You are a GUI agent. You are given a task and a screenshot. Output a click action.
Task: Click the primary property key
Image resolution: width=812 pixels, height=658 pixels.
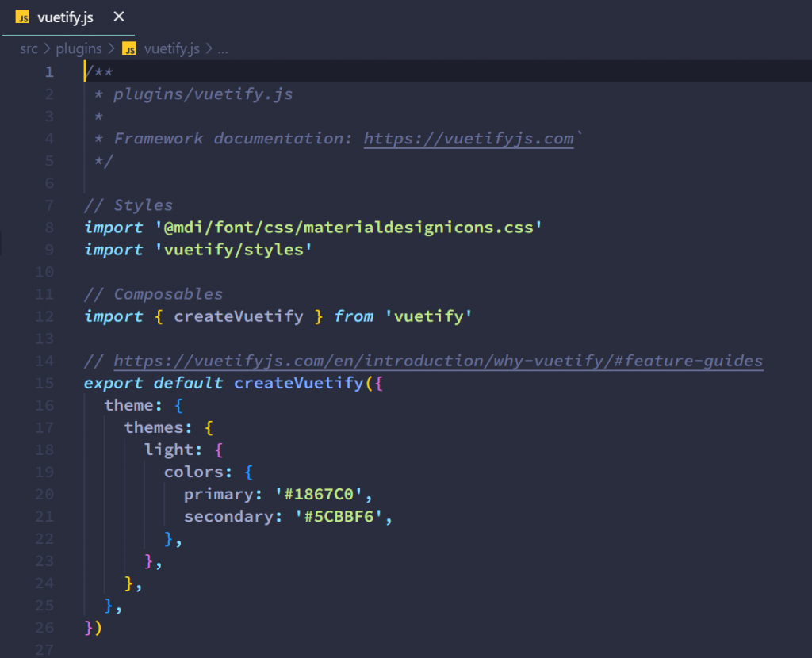coord(219,495)
